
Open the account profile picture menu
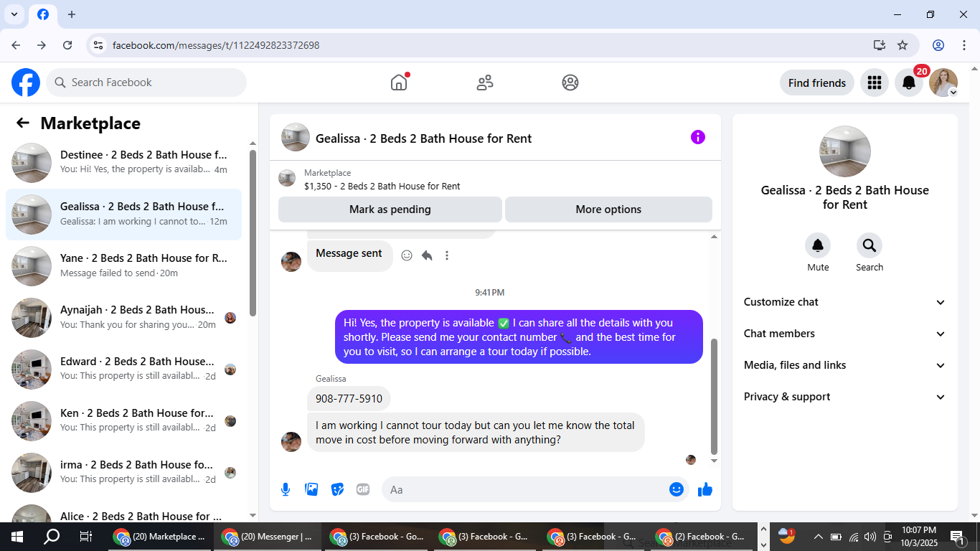[943, 83]
